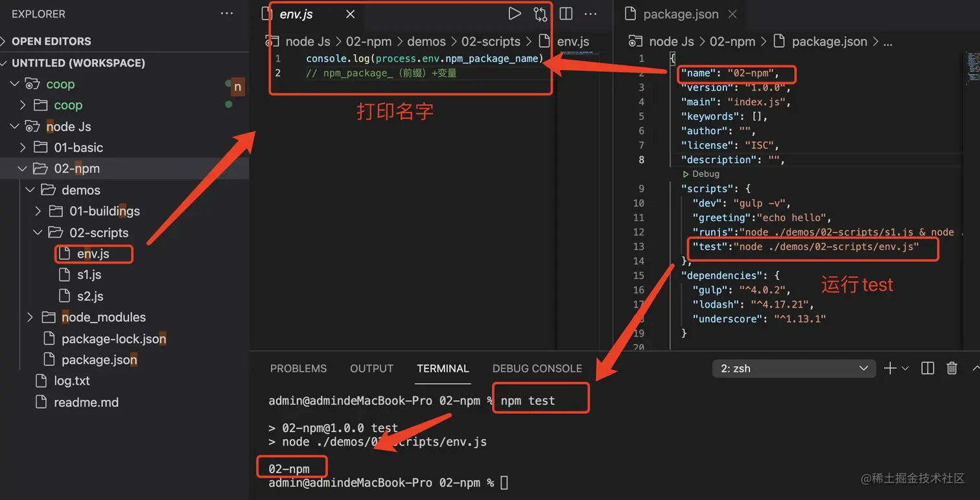Click 02-npm breadcrumb in env.js editor
Screen dimensions: 980x500
click(369, 41)
